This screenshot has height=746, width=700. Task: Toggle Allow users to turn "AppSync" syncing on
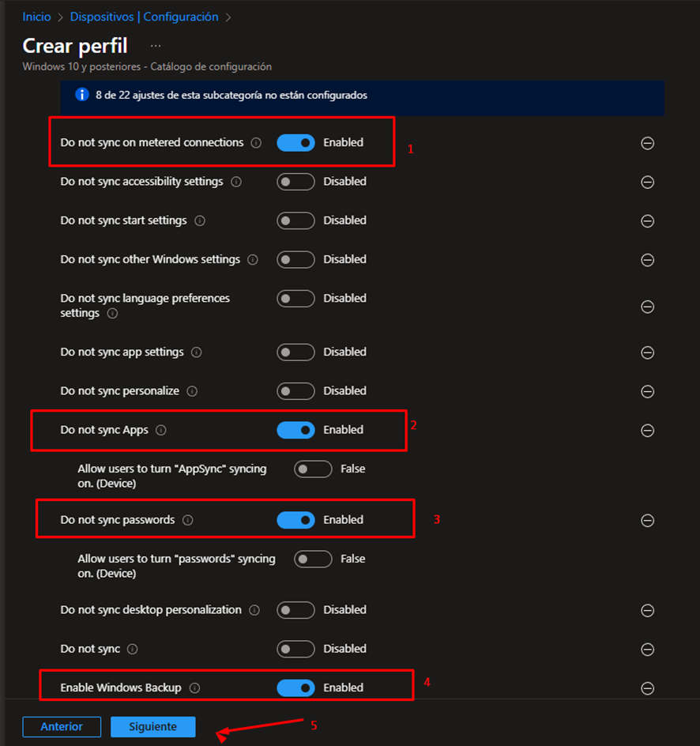pyautogui.click(x=313, y=469)
